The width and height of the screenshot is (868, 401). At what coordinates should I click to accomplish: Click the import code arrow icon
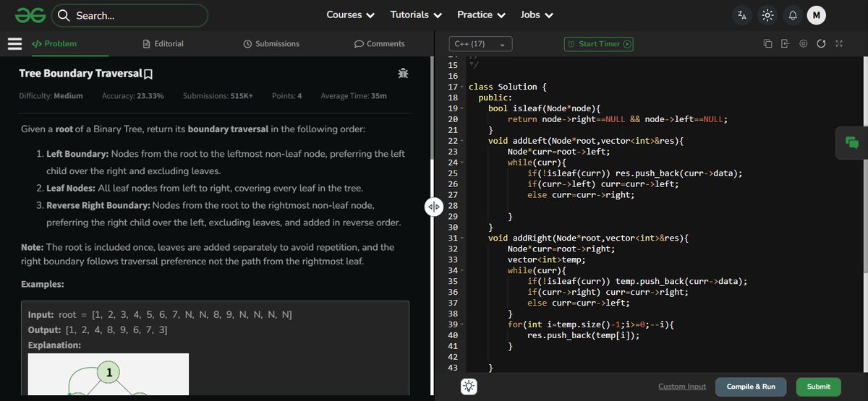coord(786,44)
